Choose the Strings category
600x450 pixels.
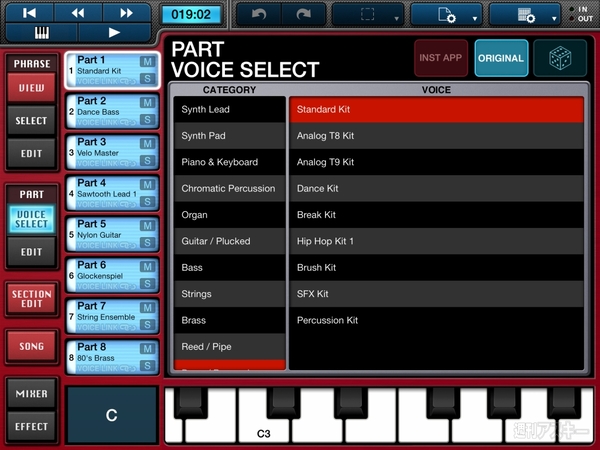[230, 294]
